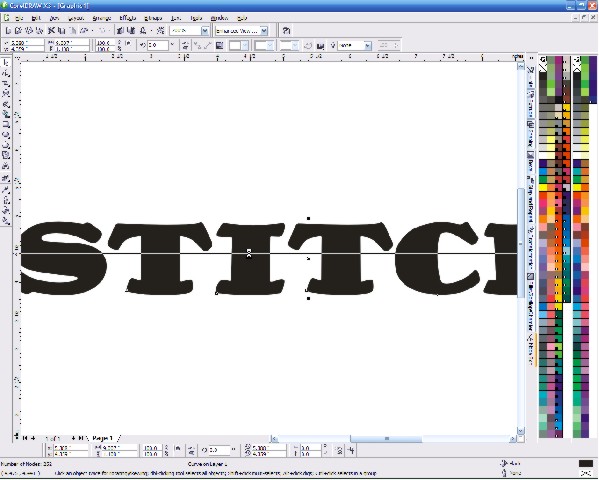The width and height of the screenshot is (599, 480).
Task: Open the Edit menu
Action: (36, 18)
